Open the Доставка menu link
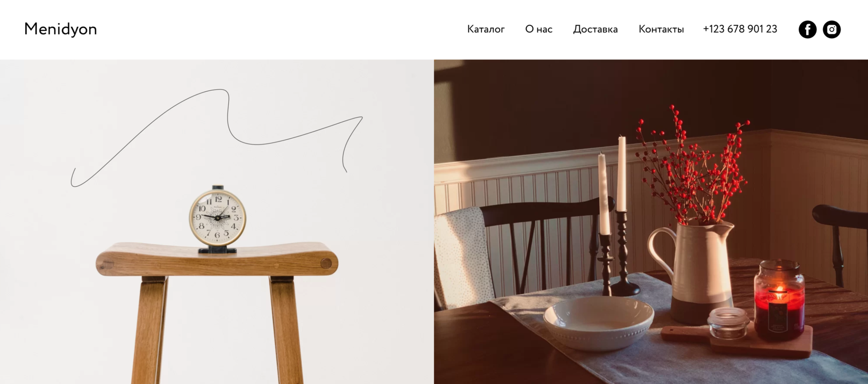This screenshot has width=868, height=384. click(595, 29)
